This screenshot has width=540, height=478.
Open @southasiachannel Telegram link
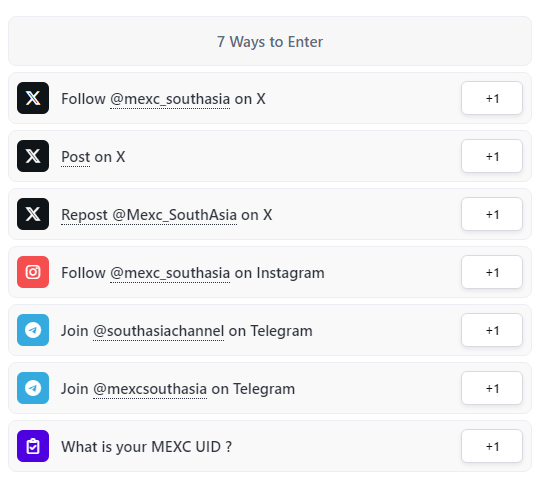(159, 331)
